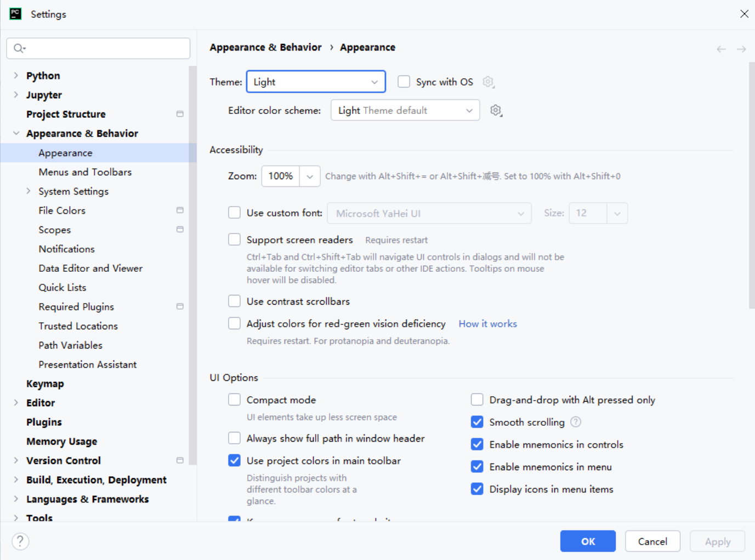Open the Keymap settings page
Screen dimensions: 755x560
tap(45, 384)
